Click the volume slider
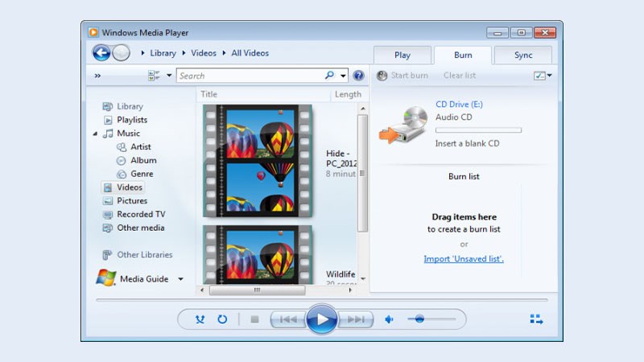Screen dimensions: 644x362 pos(431,319)
